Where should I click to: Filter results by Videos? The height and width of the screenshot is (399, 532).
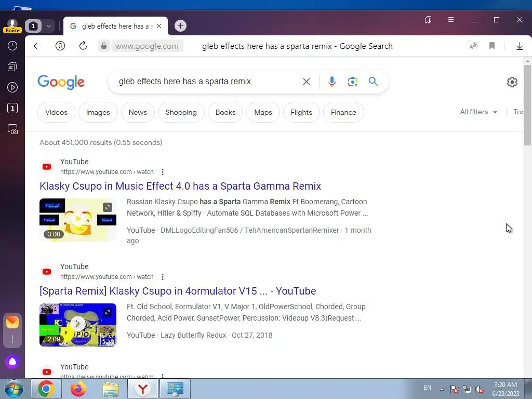[x=56, y=112]
